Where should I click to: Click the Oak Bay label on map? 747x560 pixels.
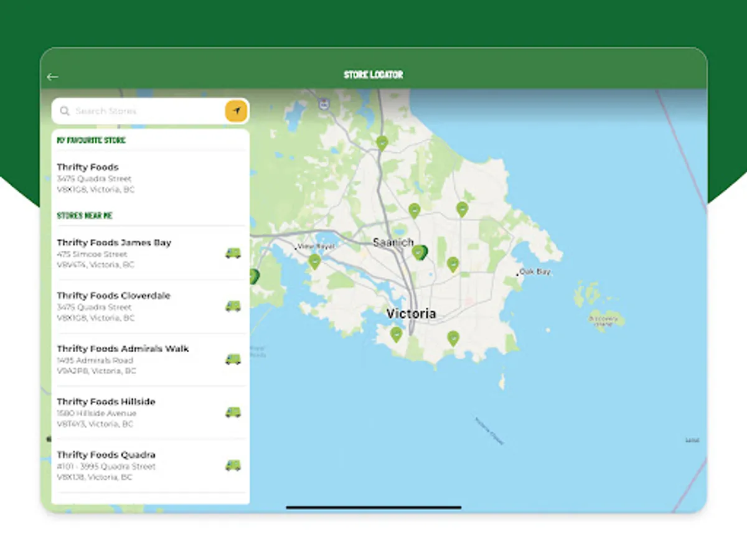(x=535, y=272)
